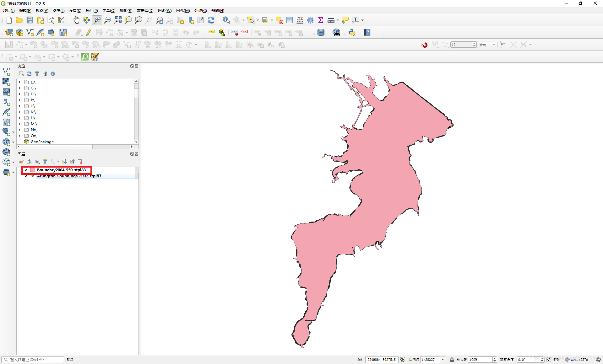Open the 栅格(R) menu

126,11
